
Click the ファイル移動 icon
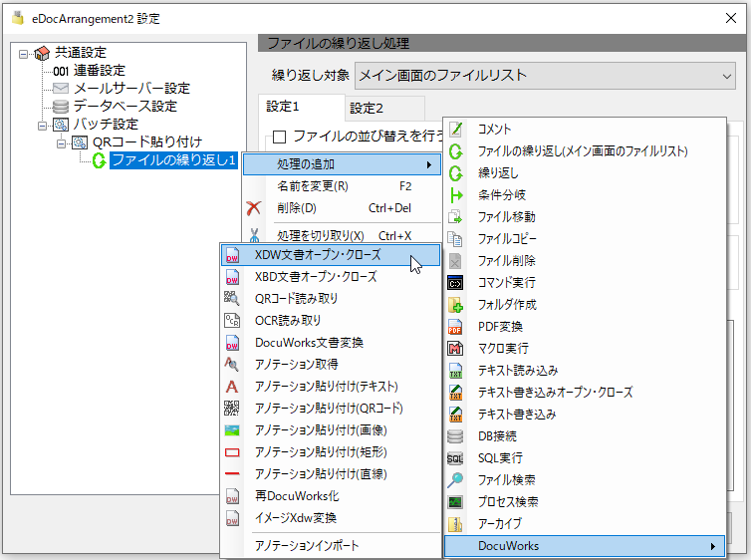pyautogui.click(x=455, y=217)
